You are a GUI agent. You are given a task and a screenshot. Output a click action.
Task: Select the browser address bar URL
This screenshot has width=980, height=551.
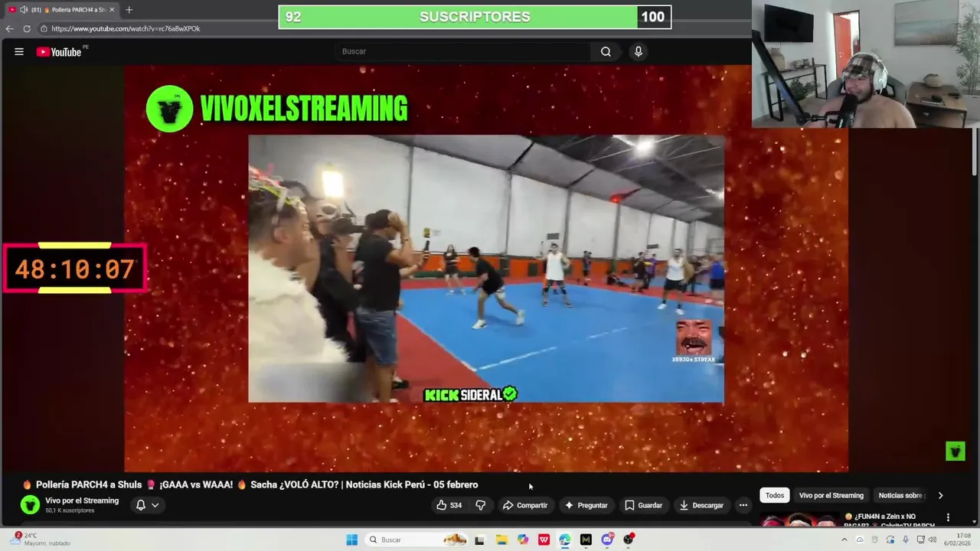coord(126,28)
